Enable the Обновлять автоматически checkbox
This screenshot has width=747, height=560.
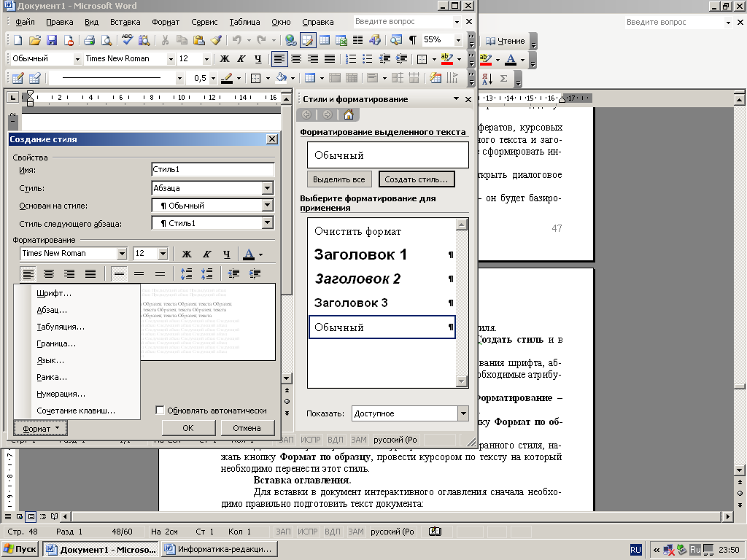pos(160,410)
